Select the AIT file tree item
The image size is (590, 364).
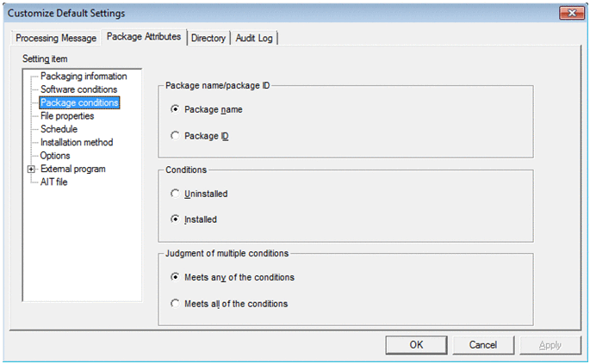click(53, 182)
